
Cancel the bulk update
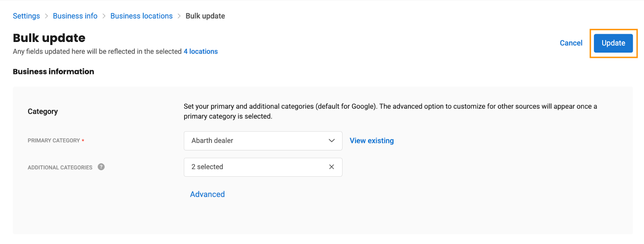click(571, 43)
